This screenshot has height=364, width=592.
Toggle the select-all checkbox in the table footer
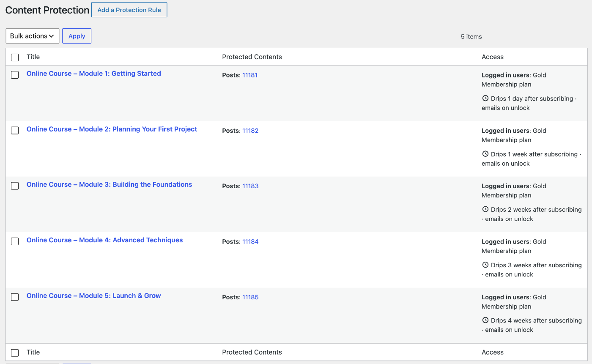(x=15, y=353)
